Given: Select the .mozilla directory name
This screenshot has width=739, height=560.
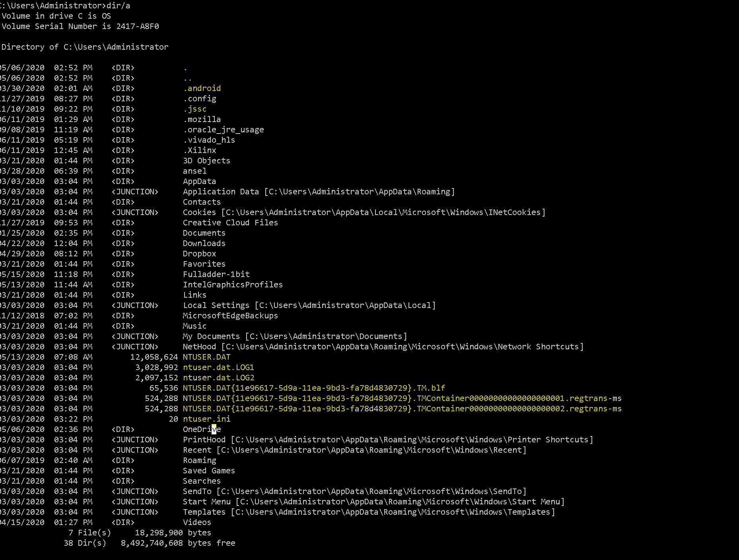Looking at the screenshot, I should 202,119.
